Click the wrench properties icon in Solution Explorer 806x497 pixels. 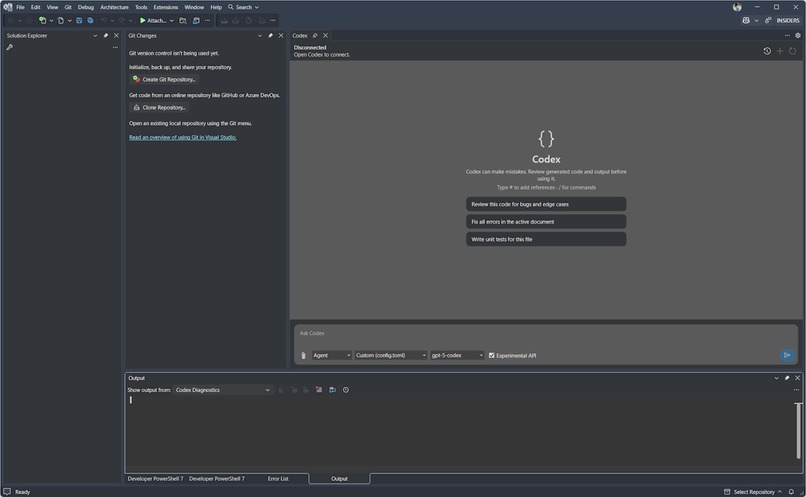9,47
